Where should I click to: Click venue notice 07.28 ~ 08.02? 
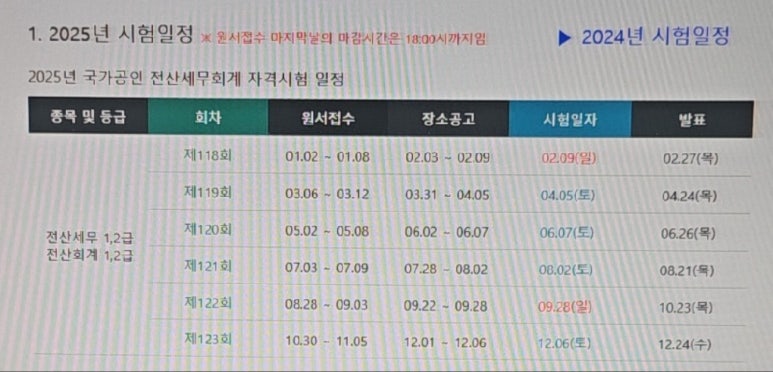(446, 270)
